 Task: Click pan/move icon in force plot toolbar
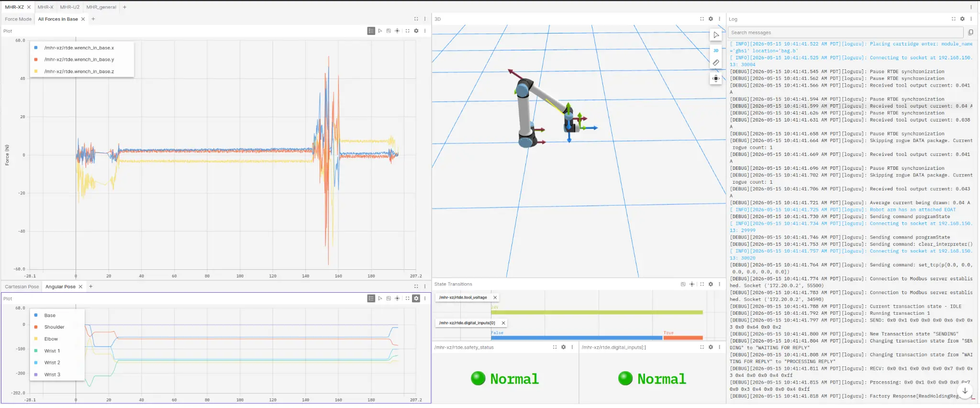point(397,31)
